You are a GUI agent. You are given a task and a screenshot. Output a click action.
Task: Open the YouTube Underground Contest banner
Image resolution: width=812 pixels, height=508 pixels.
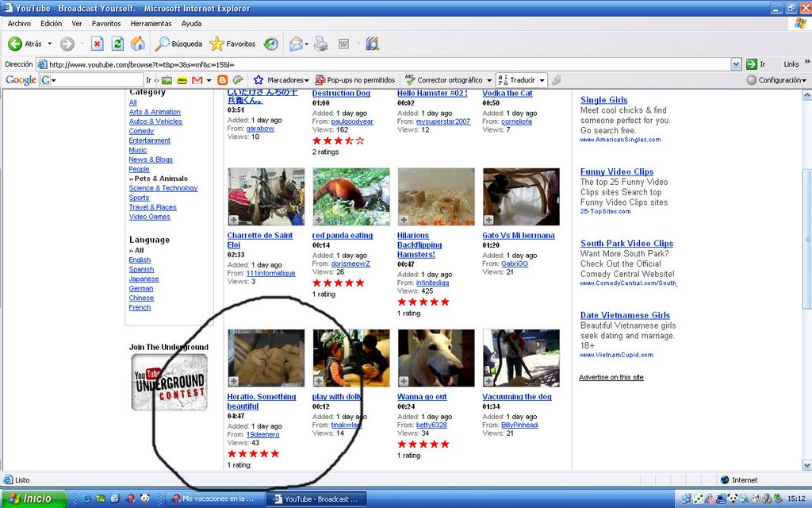click(x=170, y=383)
